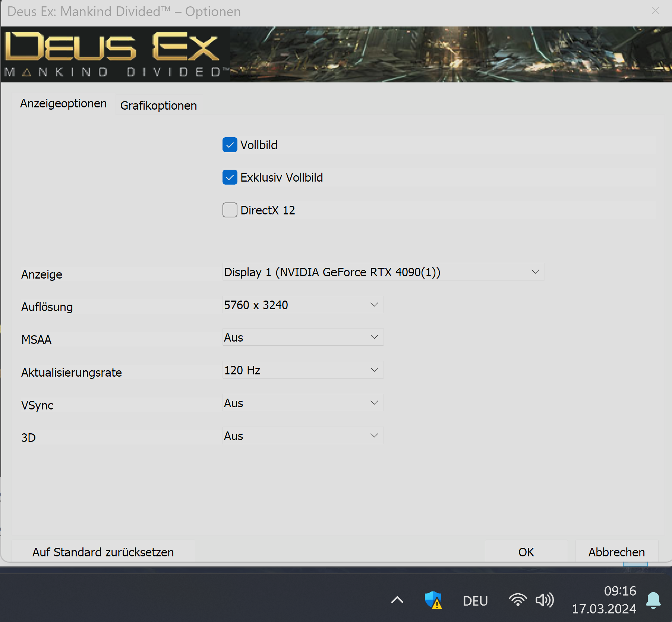Expand the VSync dropdown

pyautogui.click(x=303, y=403)
